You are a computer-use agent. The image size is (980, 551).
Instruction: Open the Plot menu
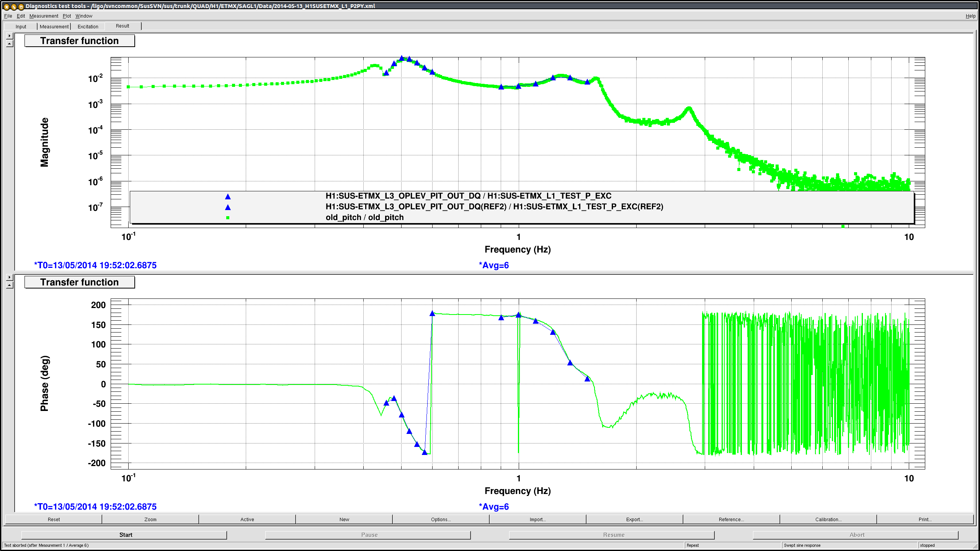tap(67, 16)
